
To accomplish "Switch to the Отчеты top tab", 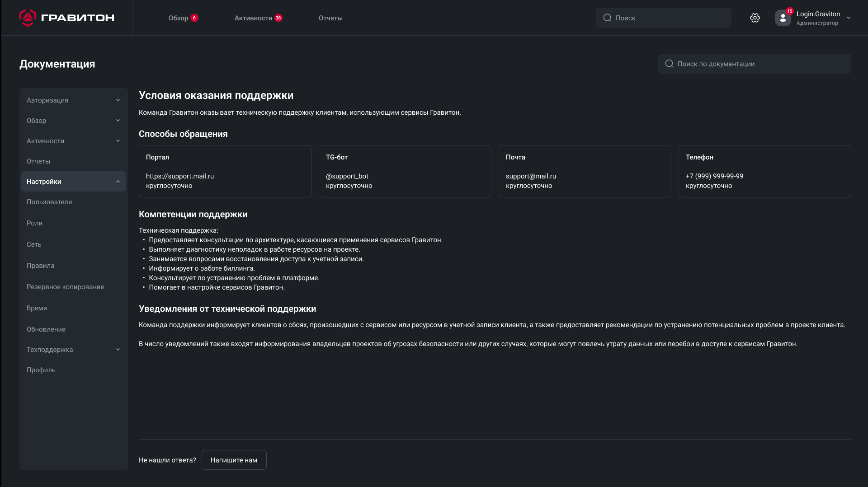I will click(x=330, y=18).
